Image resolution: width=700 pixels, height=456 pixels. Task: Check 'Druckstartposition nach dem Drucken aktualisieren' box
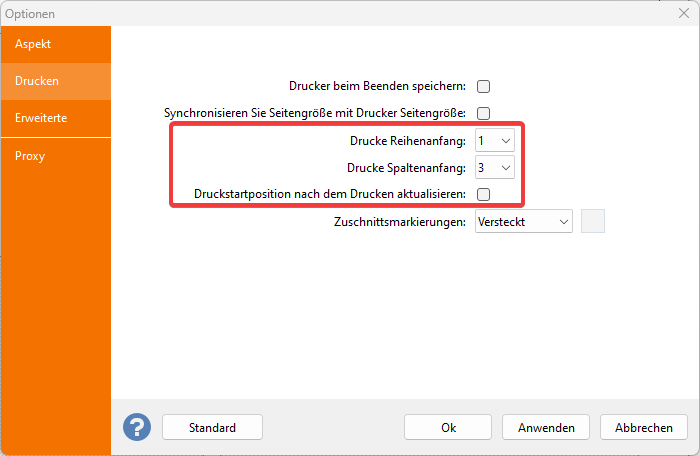pyautogui.click(x=484, y=194)
